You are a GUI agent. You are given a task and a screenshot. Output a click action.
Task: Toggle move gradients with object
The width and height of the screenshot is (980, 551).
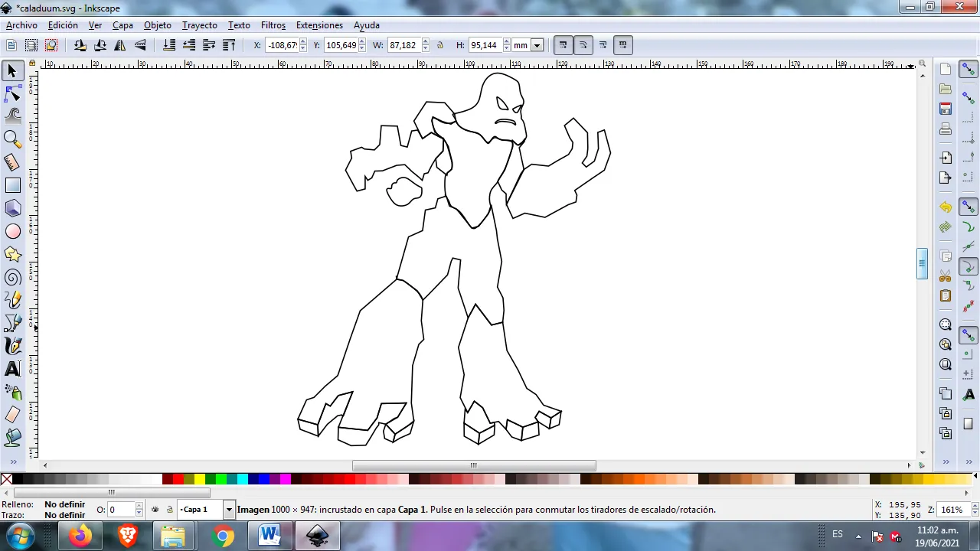[x=603, y=45]
